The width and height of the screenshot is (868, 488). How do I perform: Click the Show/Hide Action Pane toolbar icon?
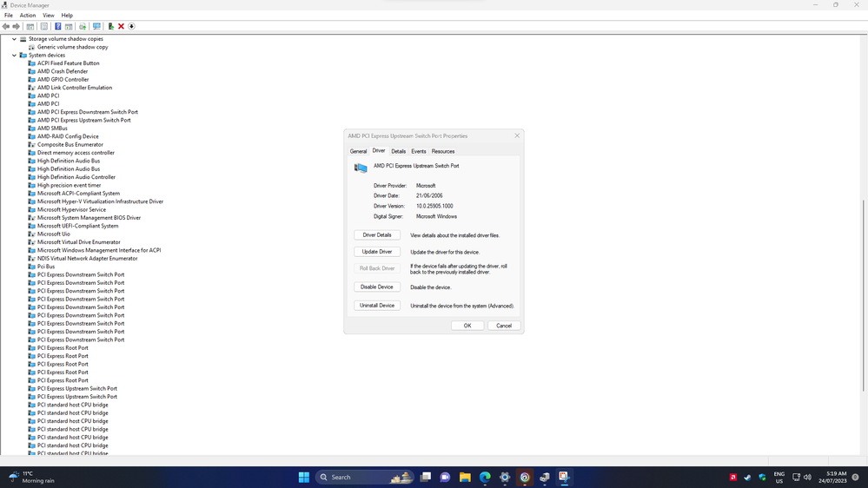click(69, 27)
